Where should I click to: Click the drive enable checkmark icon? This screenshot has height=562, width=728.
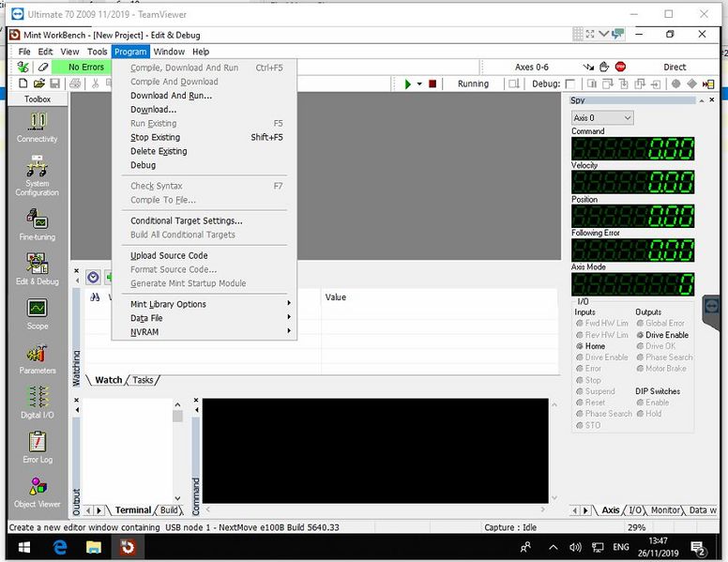(23, 68)
